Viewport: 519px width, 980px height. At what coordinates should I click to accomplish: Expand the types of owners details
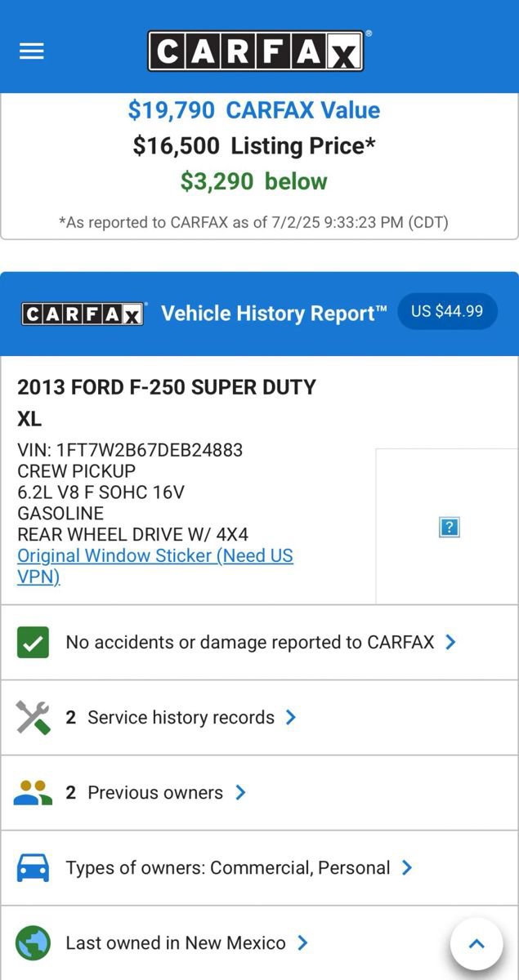(406, 867)
